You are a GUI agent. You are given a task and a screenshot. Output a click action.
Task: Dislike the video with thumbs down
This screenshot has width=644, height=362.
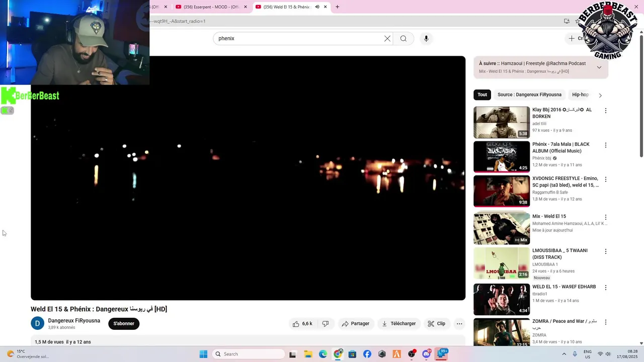326,324
